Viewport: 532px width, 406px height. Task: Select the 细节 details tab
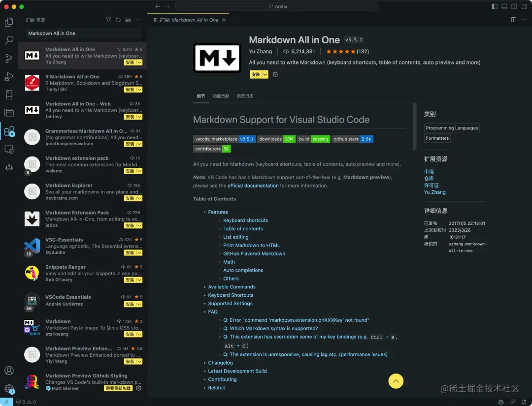(x=201, y=96)
